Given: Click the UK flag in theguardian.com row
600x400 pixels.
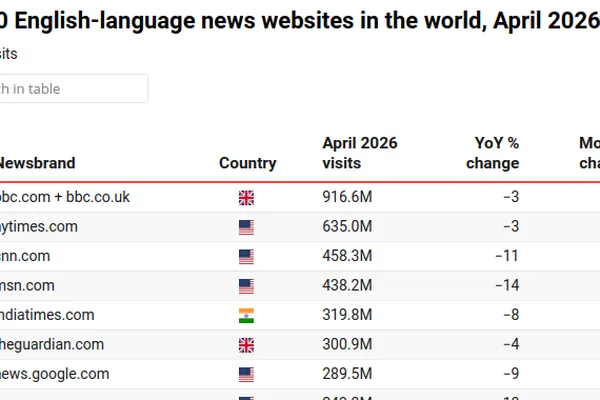Looking at the screenshot, I should (246, 345).
